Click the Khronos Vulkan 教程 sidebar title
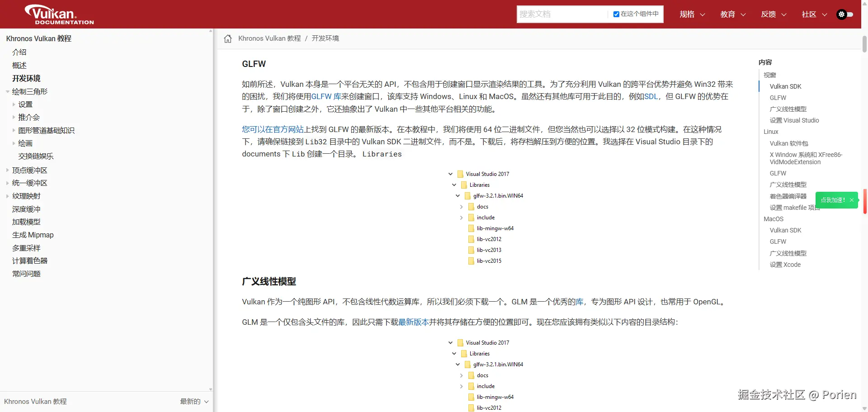The height and width of the screenshot is (412, 868). click(39, 39)
